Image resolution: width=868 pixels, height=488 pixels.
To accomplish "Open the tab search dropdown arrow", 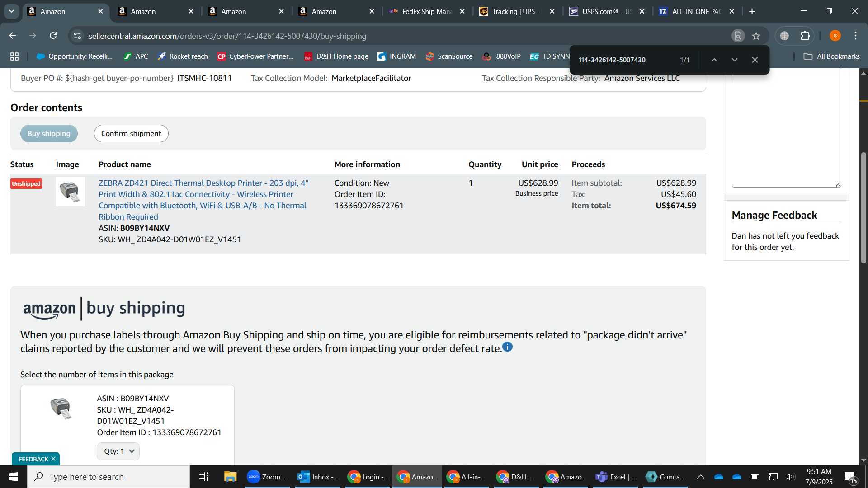I will [11, 11].
